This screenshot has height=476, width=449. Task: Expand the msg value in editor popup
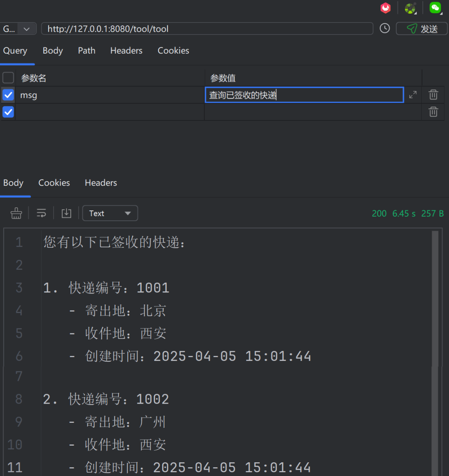click(412, 95)
